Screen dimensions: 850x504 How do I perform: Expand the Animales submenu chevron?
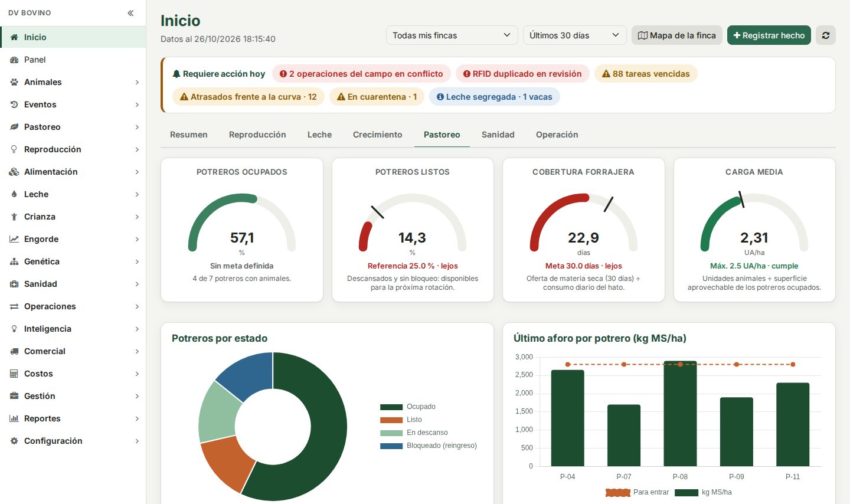tap(137, 82)
